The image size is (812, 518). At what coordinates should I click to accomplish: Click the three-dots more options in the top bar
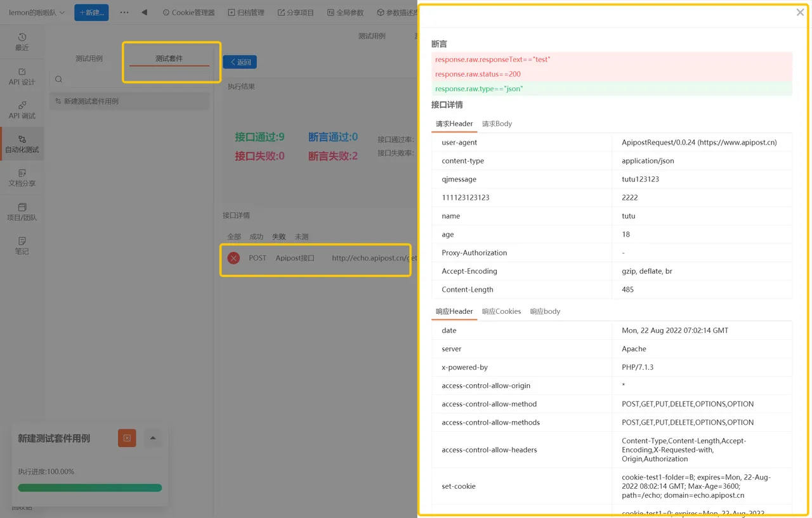[x=124, y=12]
